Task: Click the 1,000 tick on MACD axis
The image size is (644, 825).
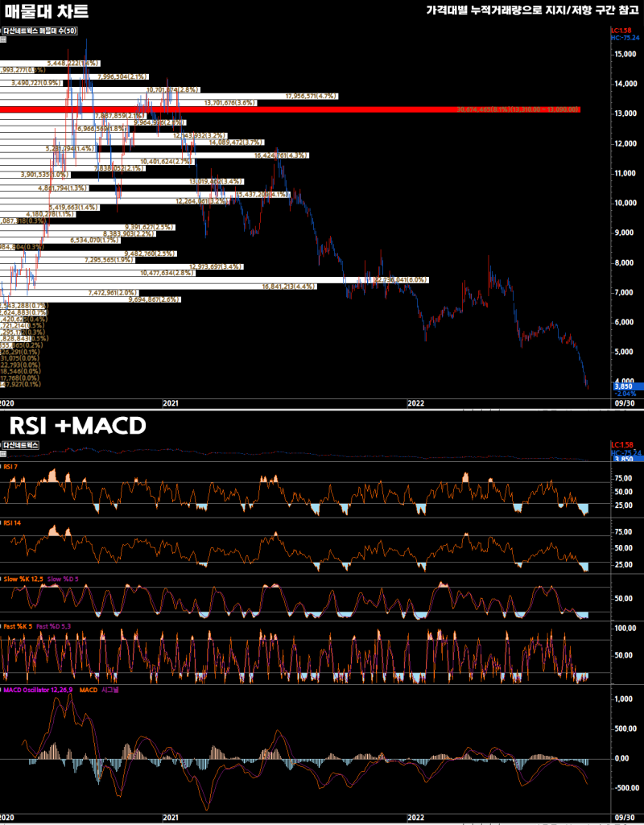Action: coord(624,699)
